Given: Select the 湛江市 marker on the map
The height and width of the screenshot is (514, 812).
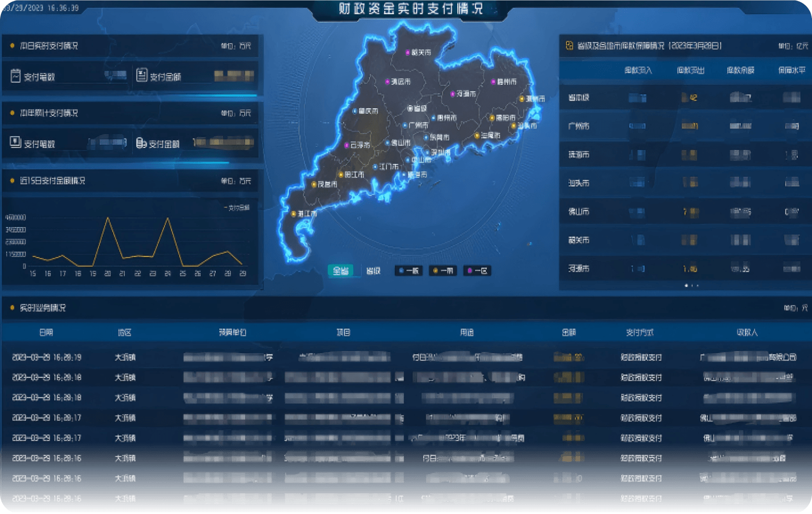Looking at the screenshot, I should (x=294, y=214).
